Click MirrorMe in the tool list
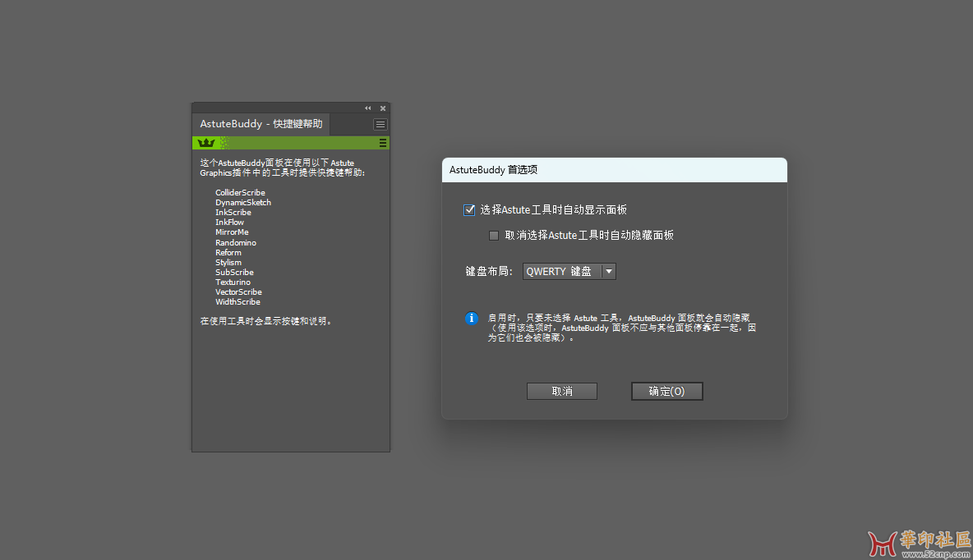 coord(232,232)
